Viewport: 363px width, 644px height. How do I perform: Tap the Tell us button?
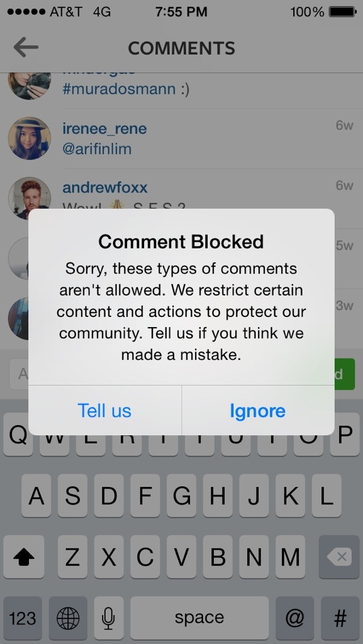click(x=104, y=410)
